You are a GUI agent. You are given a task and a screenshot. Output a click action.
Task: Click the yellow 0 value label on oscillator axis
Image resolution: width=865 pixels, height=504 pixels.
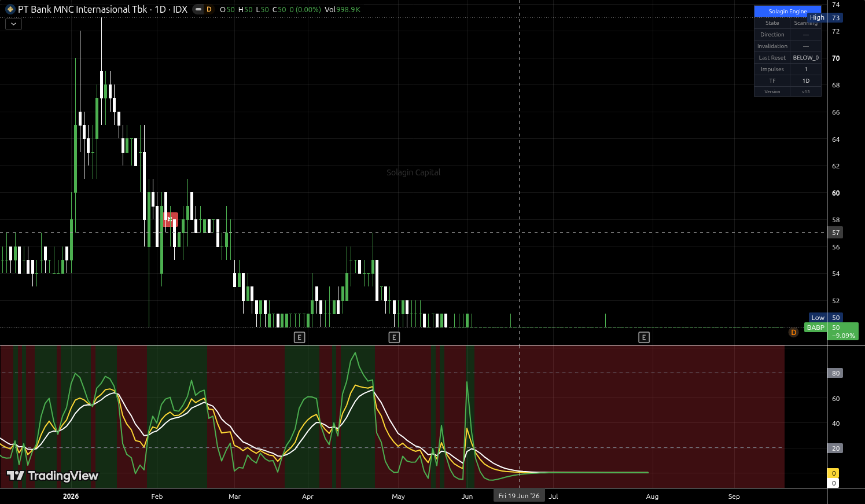click(834, 473)
